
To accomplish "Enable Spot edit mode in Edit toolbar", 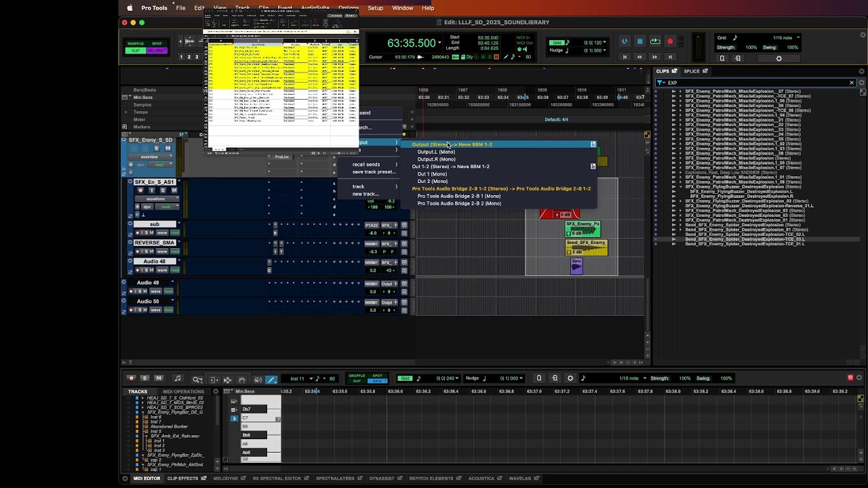I will (x=157, y=43).
